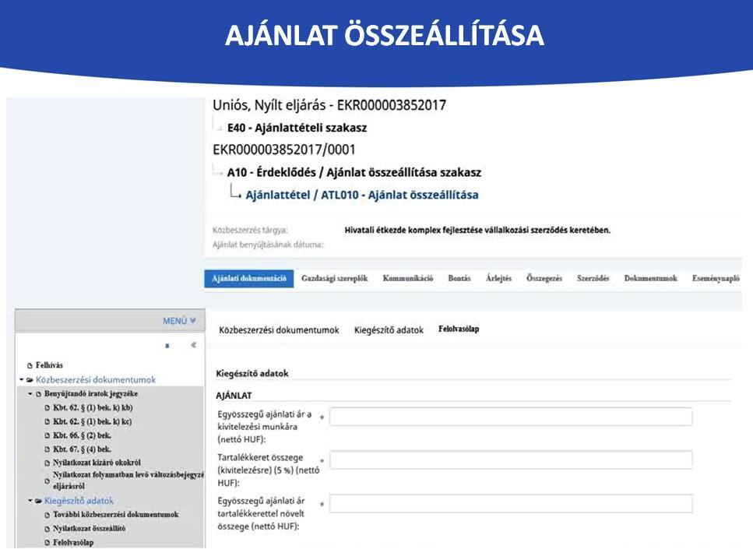753x560 pixels.
Task: Collapse Benyújtandó iratok jegyzéke node
Action: coord(30,394)
